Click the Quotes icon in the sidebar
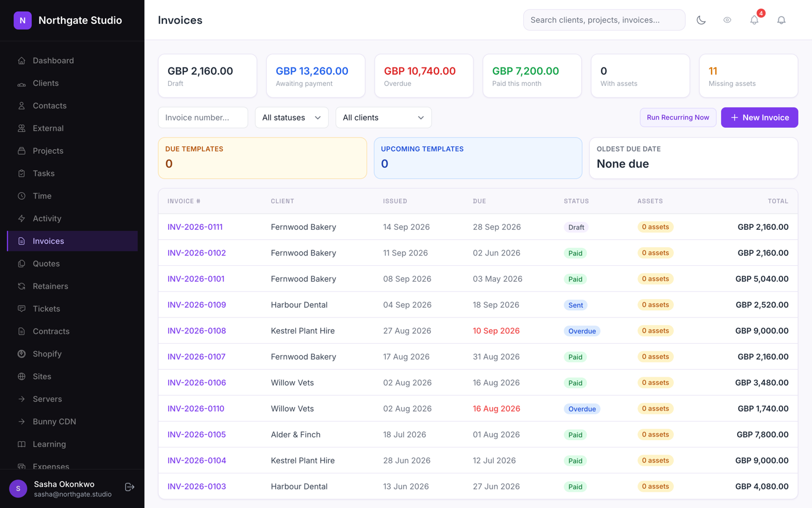This screenshot has height=508, width=812. 21,264
